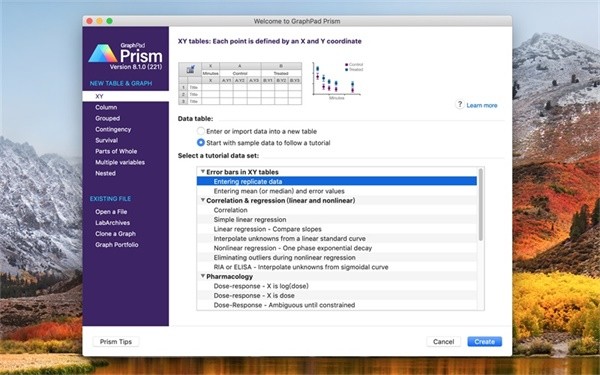Open the Learn more link
Image resolution: width=600 pixels, height=375 pixels.
click(x=482, y=105)
